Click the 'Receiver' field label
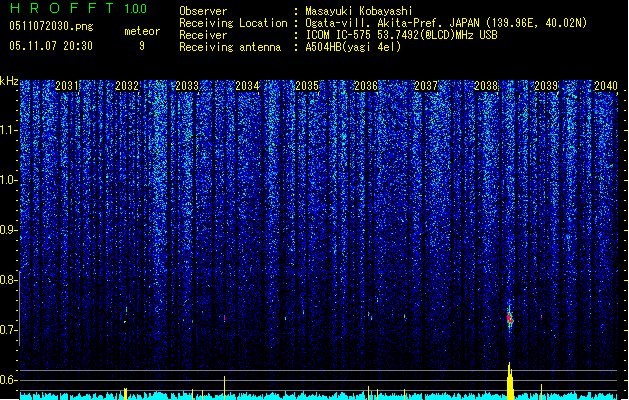 click(203, 35)
